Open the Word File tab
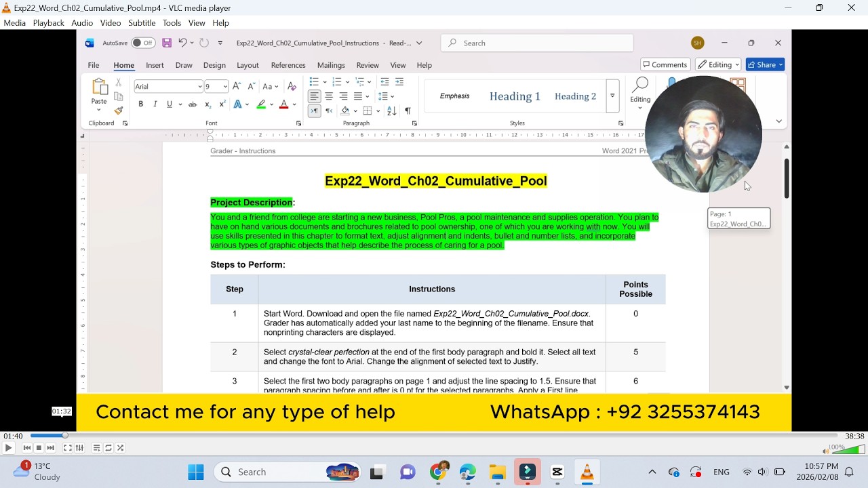The height and width of the screenshot is (488, 868). pyautogui.click(x=94, y=65)
